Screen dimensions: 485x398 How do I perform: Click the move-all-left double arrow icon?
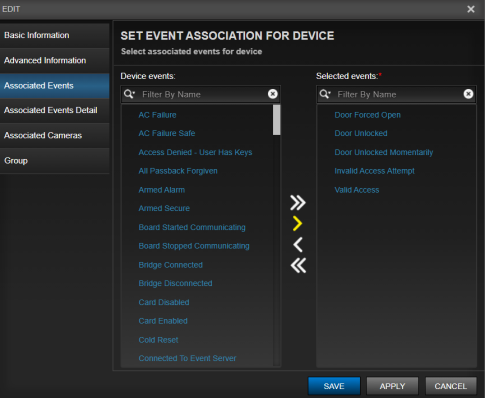[x=298, y=266]
